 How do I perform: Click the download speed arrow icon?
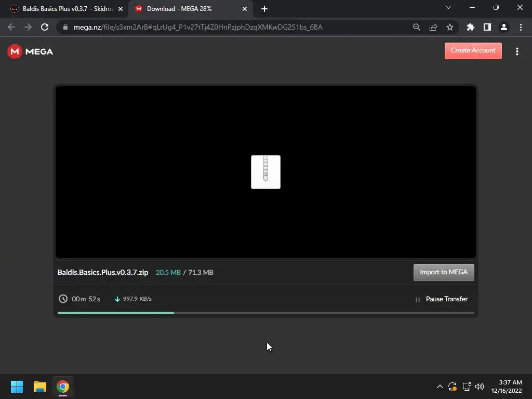(x=117, y=299)
